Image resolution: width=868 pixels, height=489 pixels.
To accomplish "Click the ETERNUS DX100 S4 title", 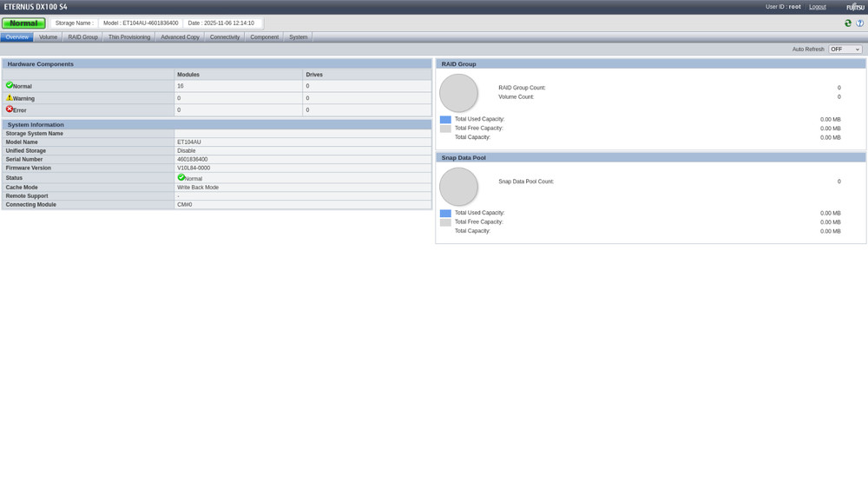I will (36, 7).
